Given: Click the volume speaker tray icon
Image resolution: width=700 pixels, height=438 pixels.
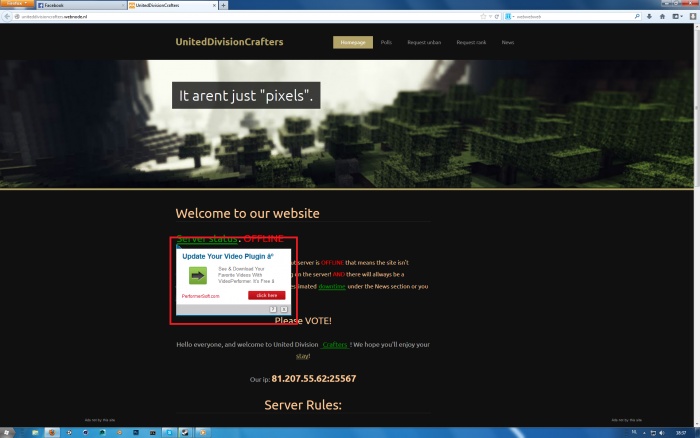Looking at the screenshot, I should click(662, 433).
